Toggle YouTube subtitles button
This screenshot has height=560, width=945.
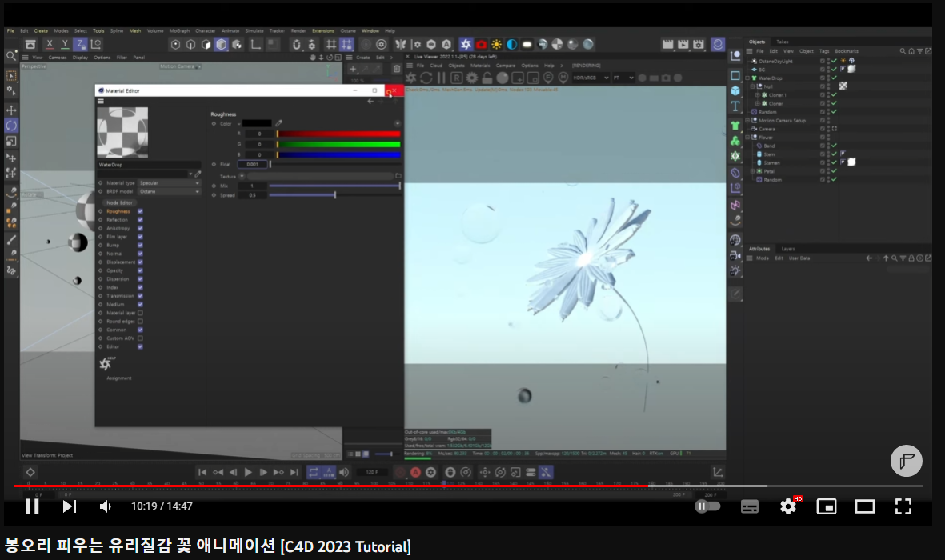coord(749,506)
